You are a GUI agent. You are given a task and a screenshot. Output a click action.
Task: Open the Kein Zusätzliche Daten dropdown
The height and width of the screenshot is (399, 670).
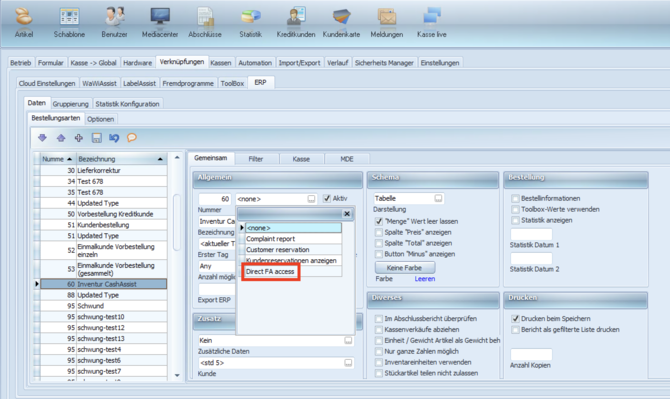[x=348, y=340]
